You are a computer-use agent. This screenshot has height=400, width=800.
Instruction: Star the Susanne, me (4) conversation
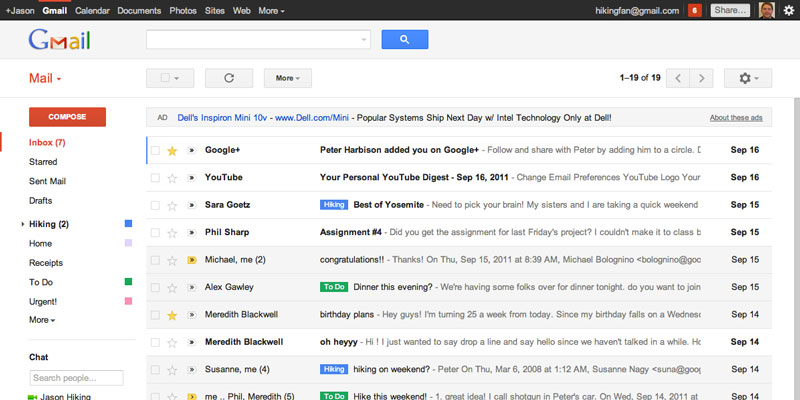(x=172, y=370)
